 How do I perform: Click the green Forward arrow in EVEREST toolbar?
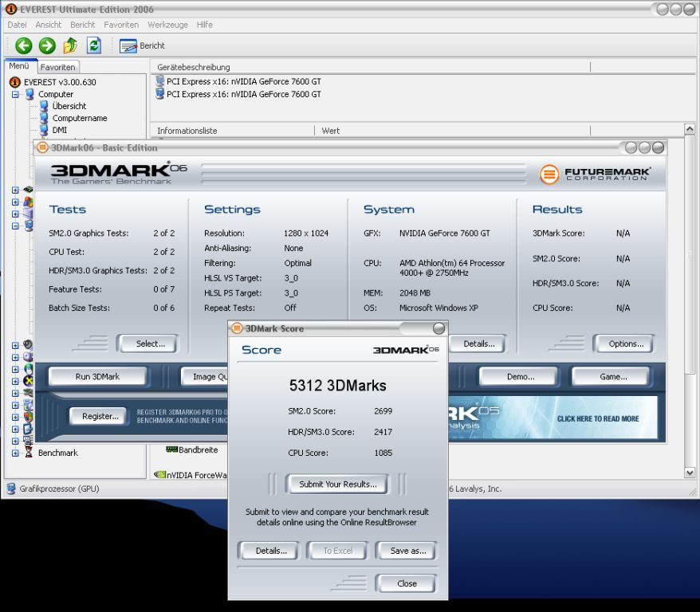point(47,45)
